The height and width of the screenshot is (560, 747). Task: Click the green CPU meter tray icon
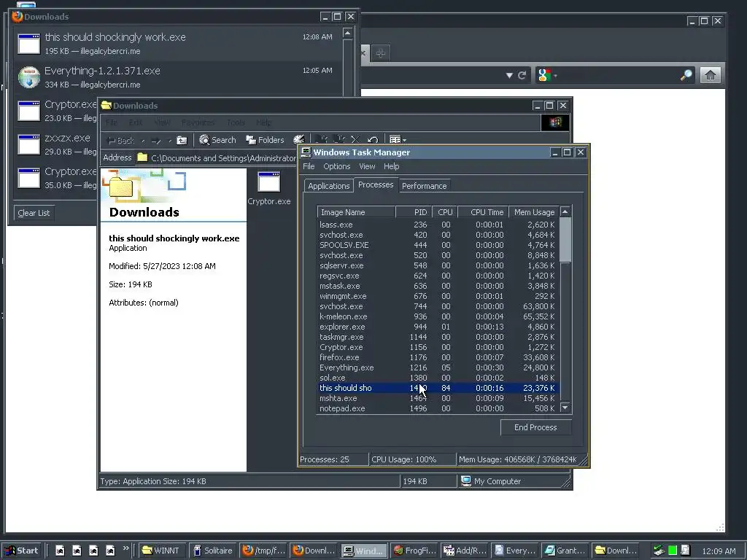pyautogui.click(x=672, y=551)
